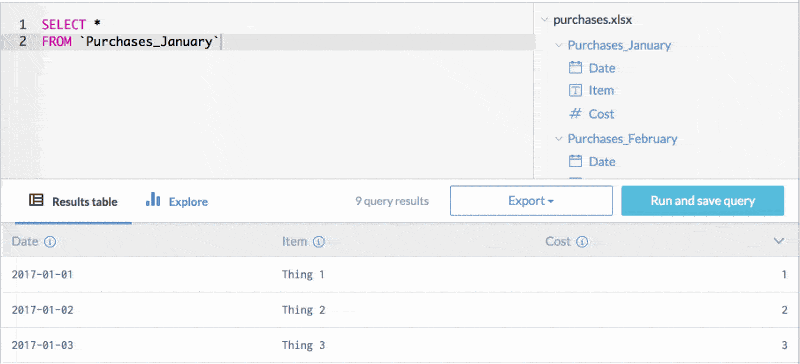Screen dimensions: 800x364
Task: Click cost value in Thing 2 row
Action: 784,310
